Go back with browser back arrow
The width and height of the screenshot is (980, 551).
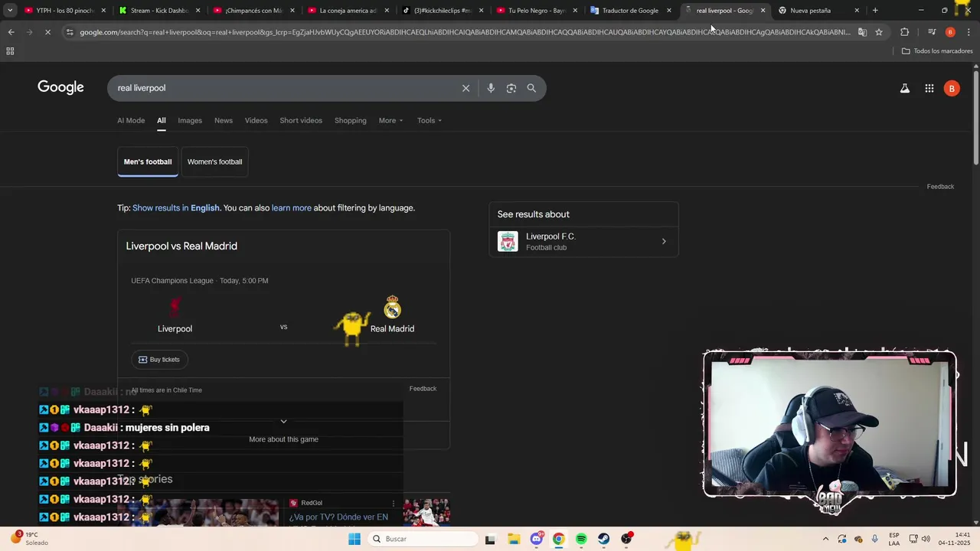[11, 32]
